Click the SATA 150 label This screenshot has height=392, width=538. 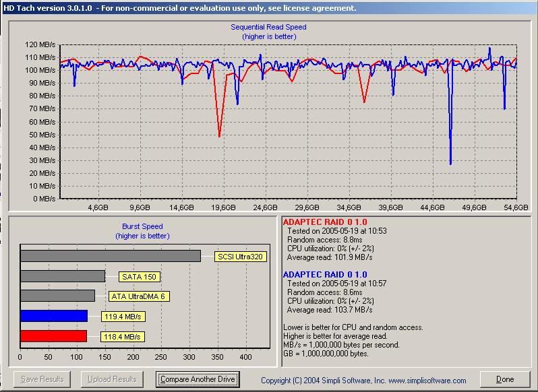140,277
